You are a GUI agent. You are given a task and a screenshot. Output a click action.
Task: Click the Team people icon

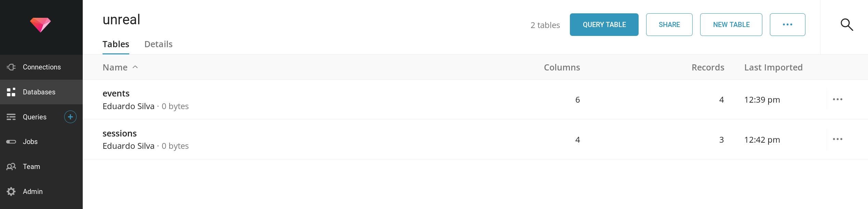coord(11,167)
